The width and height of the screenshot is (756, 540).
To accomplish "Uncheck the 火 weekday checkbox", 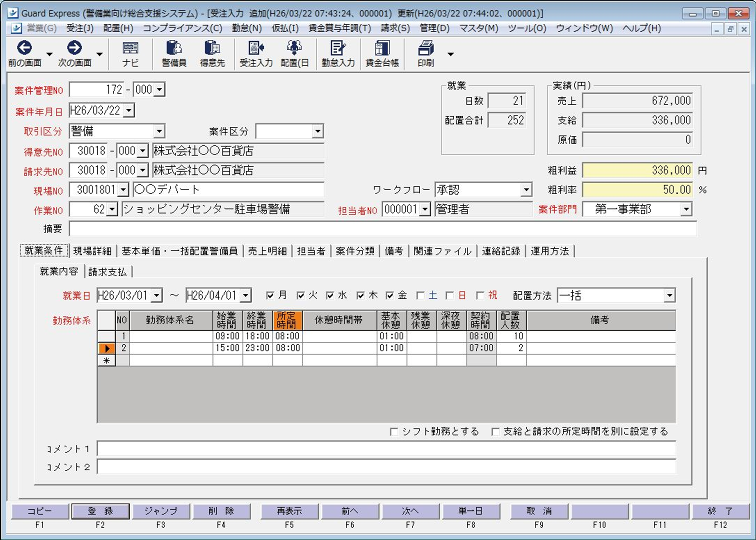I will (x=301, y=295).
